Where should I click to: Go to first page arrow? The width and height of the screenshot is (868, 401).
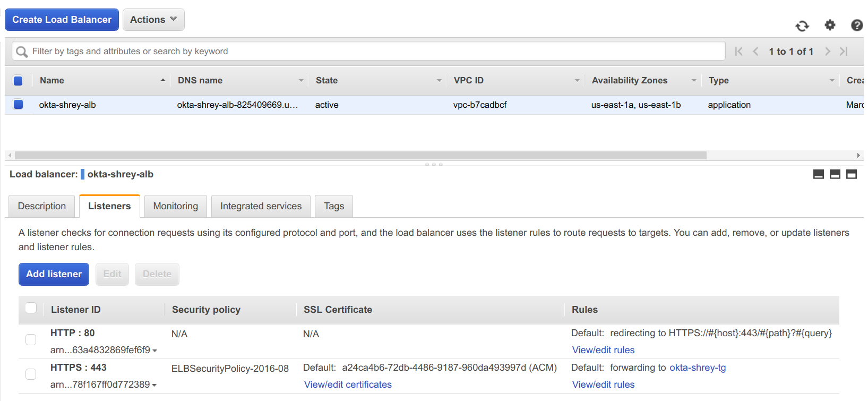[x=738, y=52]
